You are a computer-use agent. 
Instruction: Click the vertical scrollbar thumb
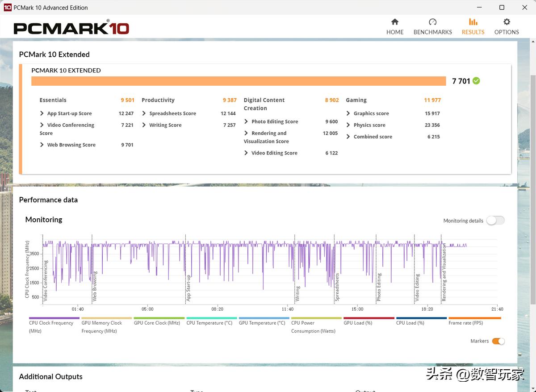[532, 190]
